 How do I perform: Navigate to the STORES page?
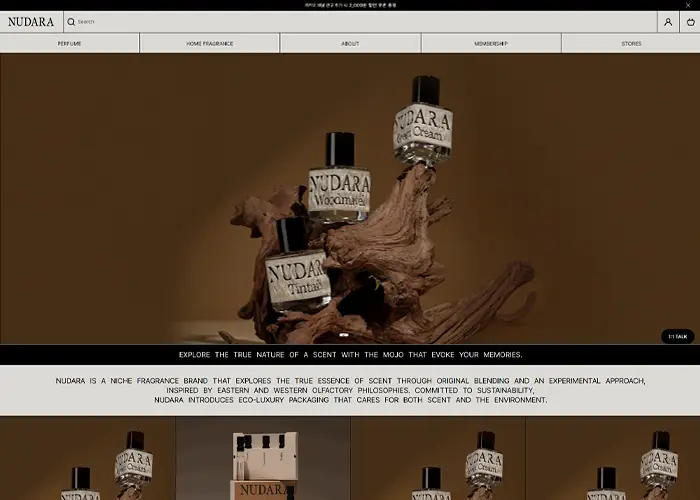point(631,44)
